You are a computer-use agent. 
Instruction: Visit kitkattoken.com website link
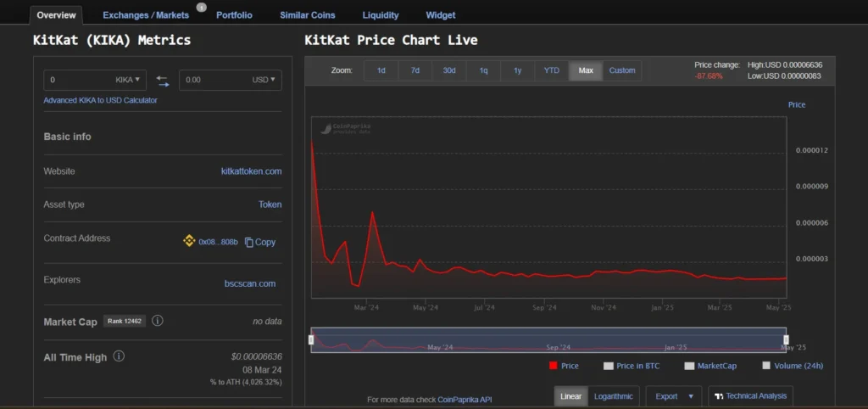coord(251,171)
